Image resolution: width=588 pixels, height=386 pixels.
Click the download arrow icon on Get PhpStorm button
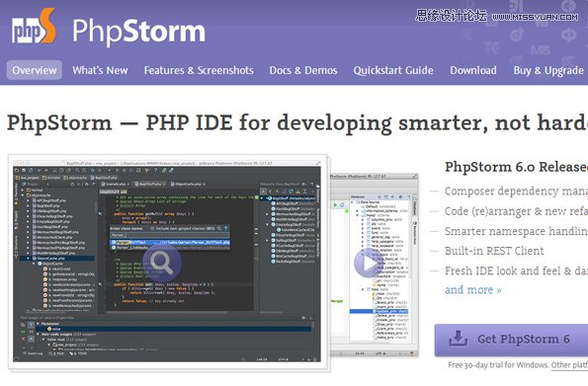coord(458,339)
